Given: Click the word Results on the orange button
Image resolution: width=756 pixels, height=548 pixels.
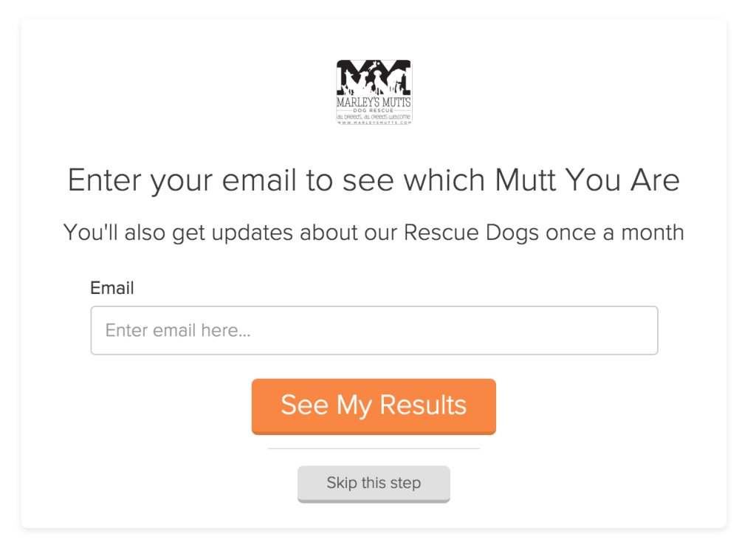Looking at the screenshot, I should 423,404.
